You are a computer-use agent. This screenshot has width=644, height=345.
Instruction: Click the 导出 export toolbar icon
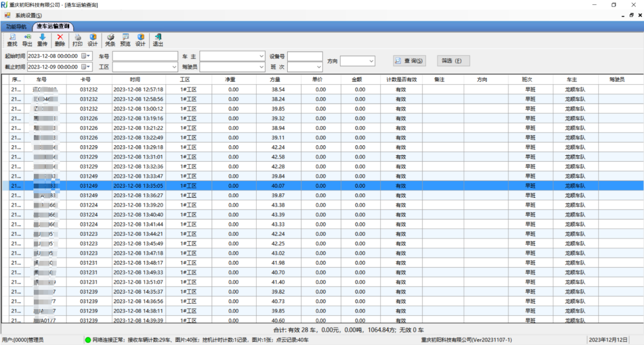(27, 40)
